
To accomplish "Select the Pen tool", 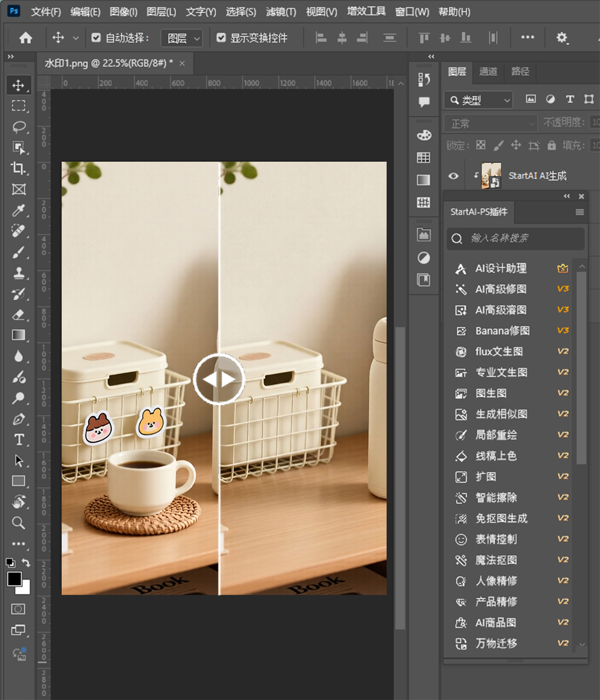I will pos(19,419).
